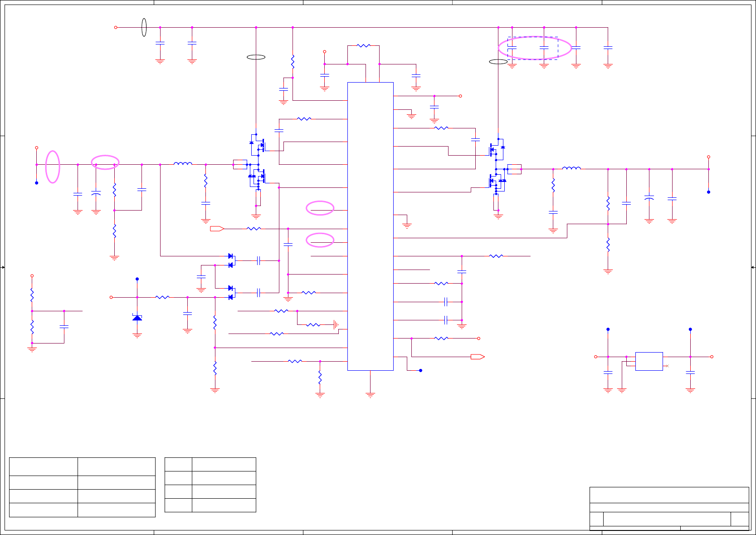Select the small regulator IC box
Viewport: 756px width, 535px height.
(649, 361)
